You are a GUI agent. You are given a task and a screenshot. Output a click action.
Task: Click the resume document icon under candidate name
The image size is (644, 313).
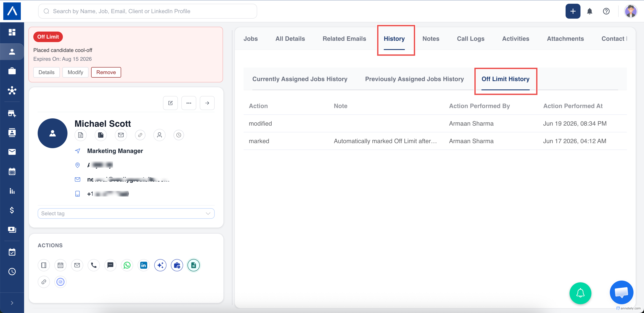pos(81,135)
